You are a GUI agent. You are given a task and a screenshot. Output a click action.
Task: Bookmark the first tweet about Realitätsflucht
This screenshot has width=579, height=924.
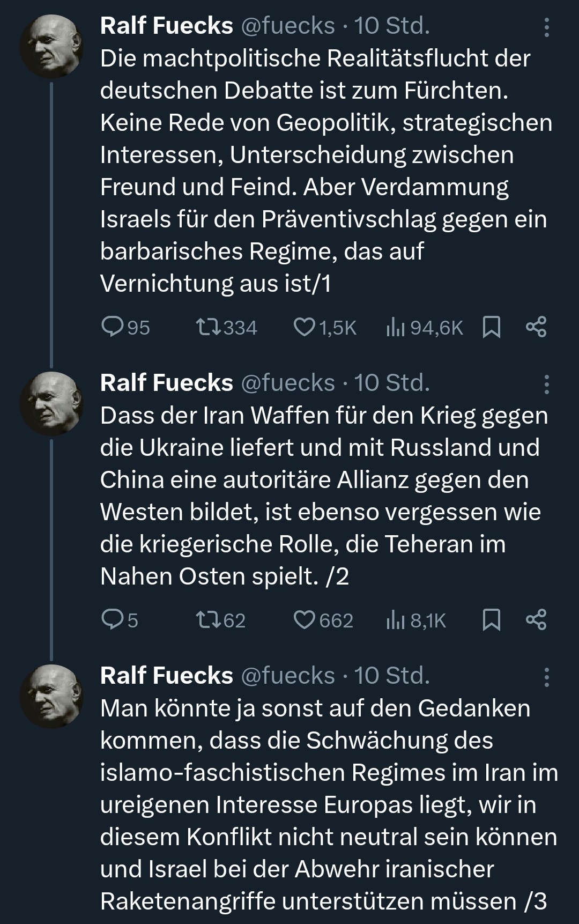[x=491, y=327]
